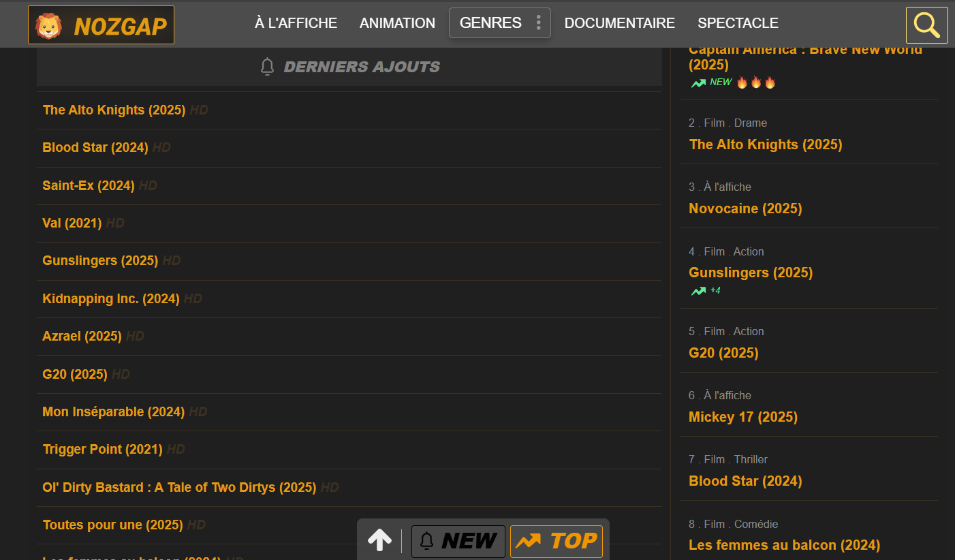This screenshot has height=560, width=955.
Task: Click the bell icon next to Derniers Ajouts
Action: (268, 67)
